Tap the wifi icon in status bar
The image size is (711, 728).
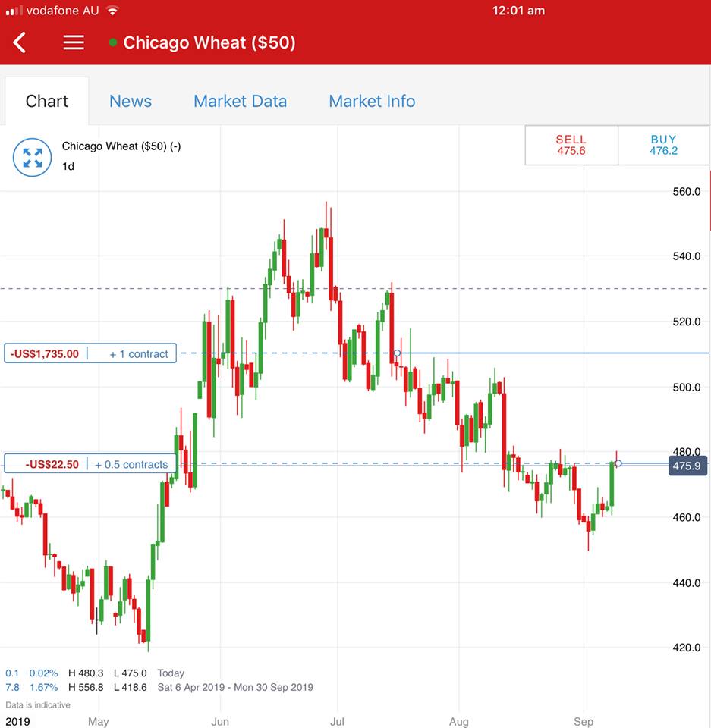tap(112, 10)
